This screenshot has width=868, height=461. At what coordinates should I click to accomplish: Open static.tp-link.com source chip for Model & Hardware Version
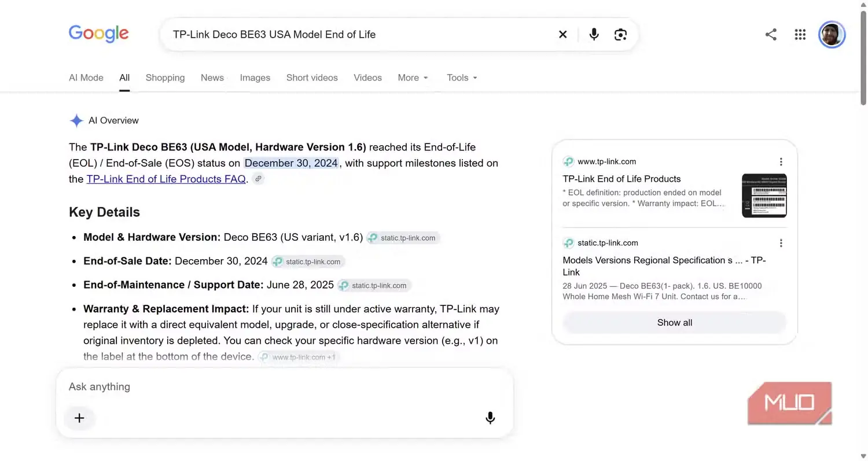pyautogui.click(x=403, y=238)
